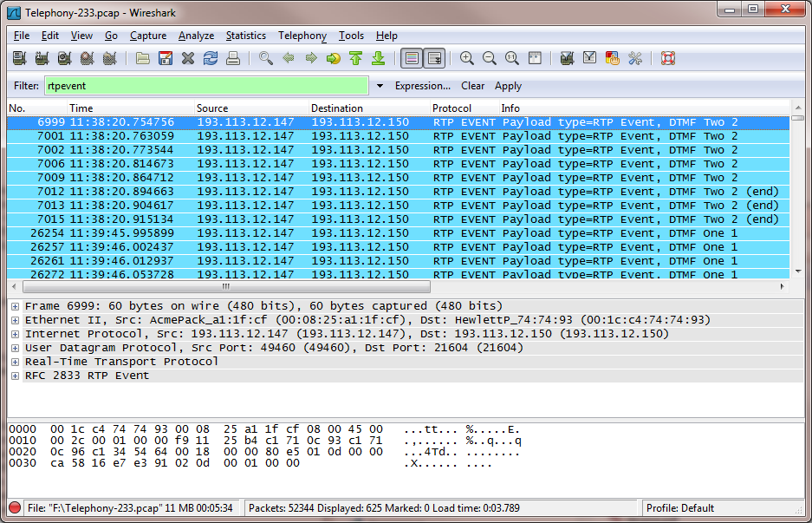Sort by the Source column header
Viewport: 812px width, 523px height.
click(251, 108)
